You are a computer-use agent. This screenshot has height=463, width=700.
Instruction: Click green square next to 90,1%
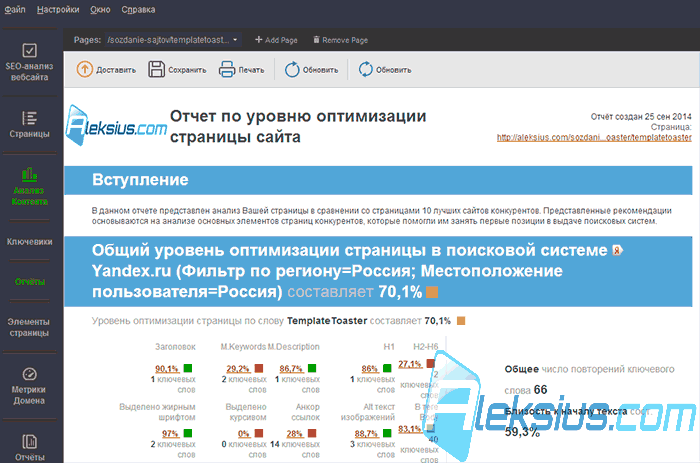click(x=188, y=368)
